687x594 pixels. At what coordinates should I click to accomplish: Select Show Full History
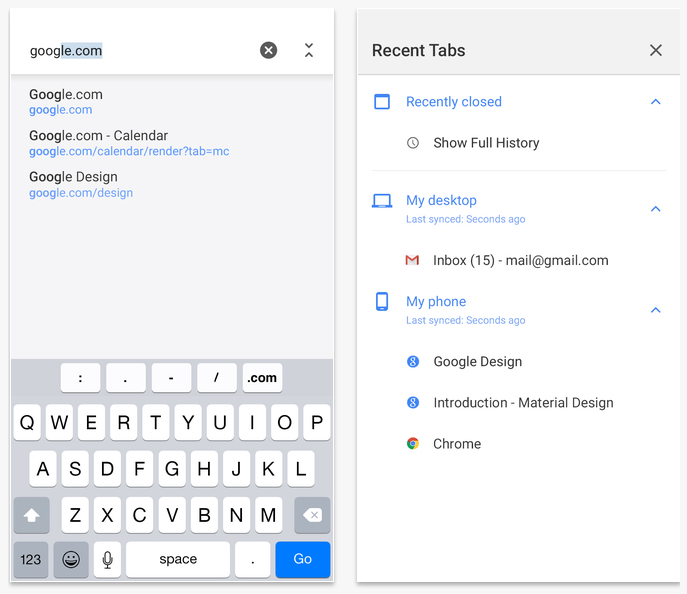coord(485,143)
